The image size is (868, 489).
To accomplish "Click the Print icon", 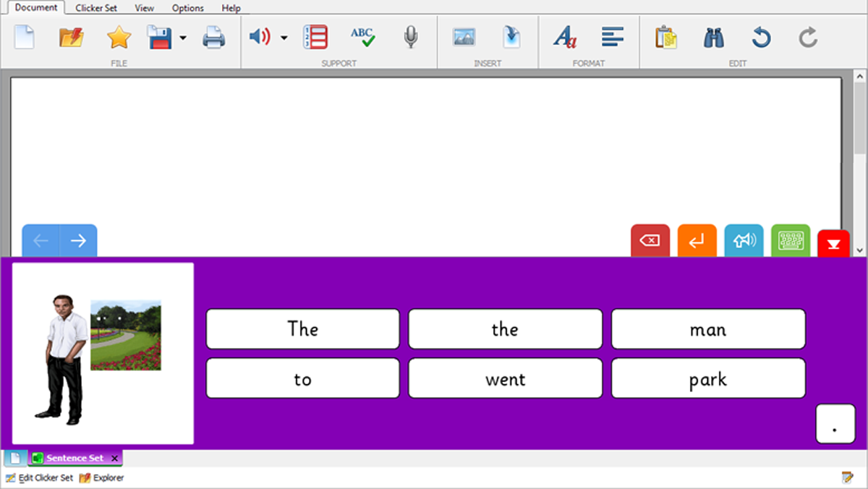I will click(x=214, y=37).
